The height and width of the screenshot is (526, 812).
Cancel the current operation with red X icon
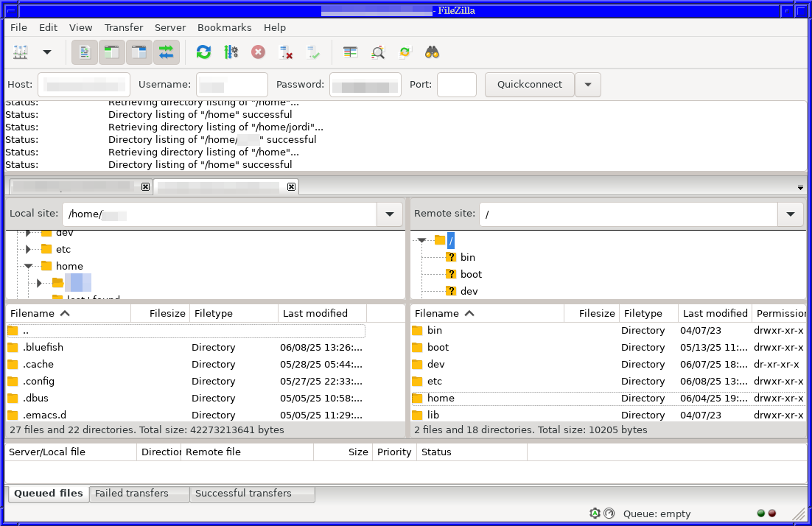258,52
